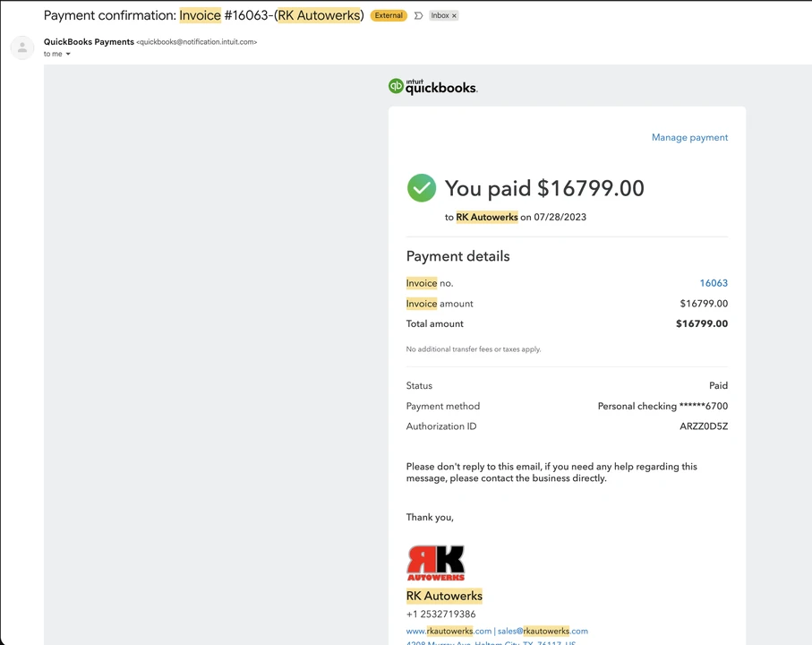Click 'You paid $16799.00' heading
The image size is (812, 645).
(x=544, y=188)
